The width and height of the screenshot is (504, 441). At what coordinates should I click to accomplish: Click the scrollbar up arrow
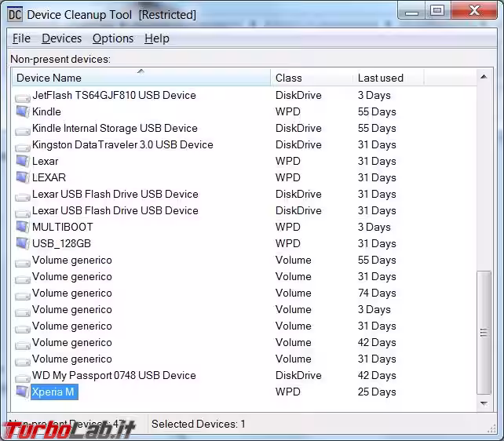click(x=484, y=77)
